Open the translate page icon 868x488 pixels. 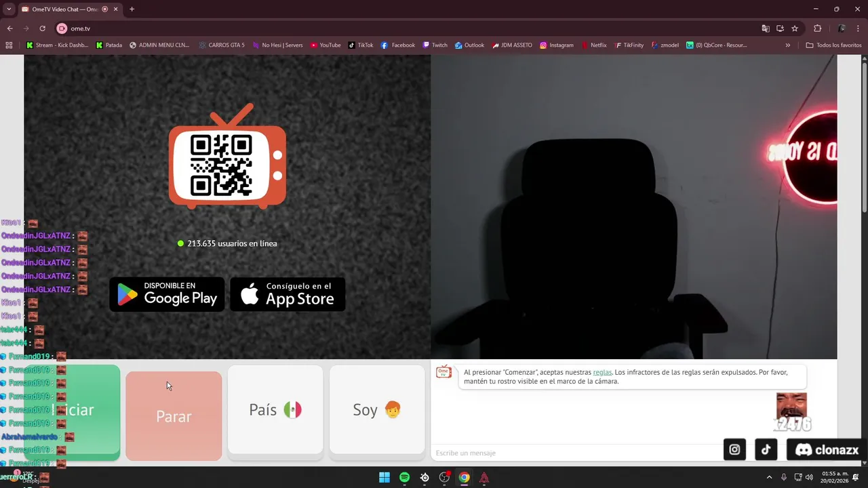pos(766,28)
